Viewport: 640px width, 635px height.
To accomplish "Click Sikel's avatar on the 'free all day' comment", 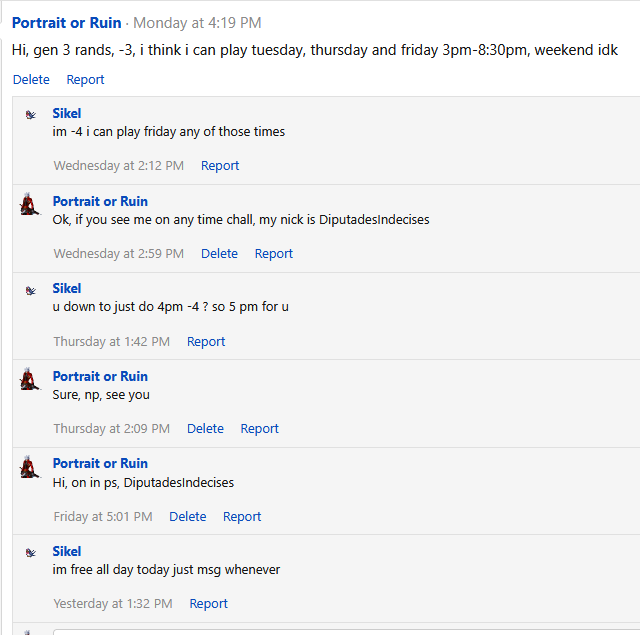I will (31, 553).
